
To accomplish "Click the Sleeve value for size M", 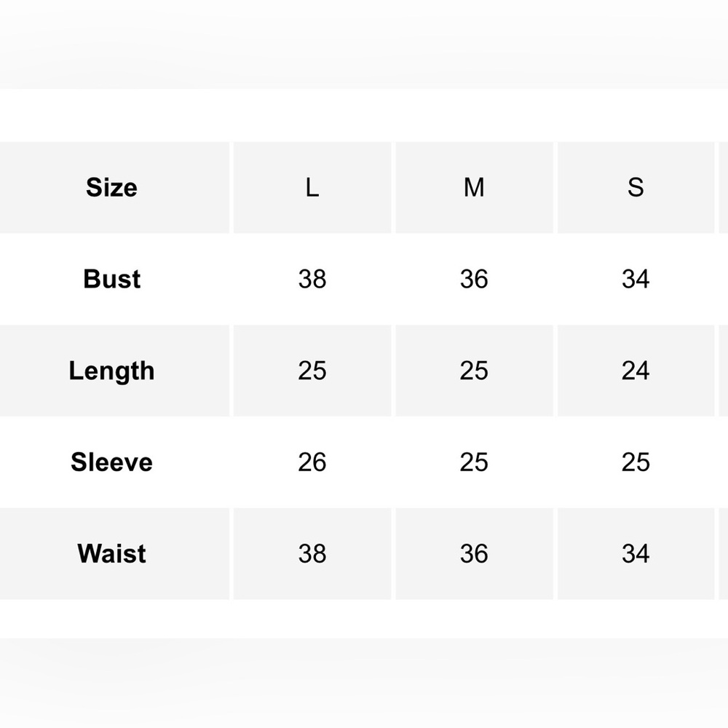I will [474, 462].
